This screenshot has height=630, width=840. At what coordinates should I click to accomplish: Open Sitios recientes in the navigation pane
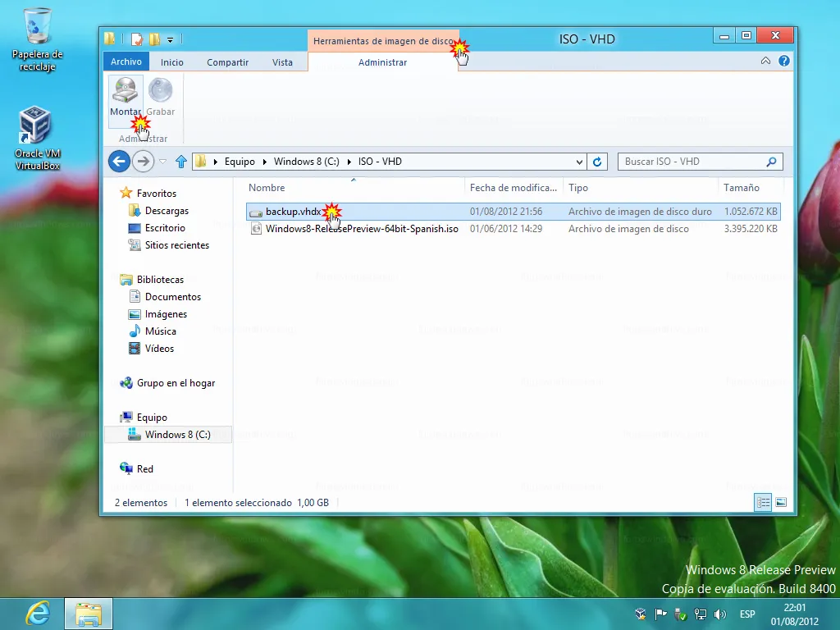point(177,244)
